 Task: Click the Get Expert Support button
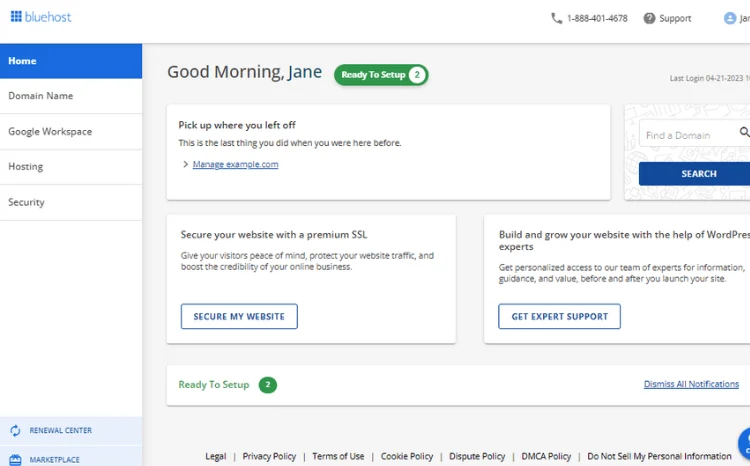559,316
